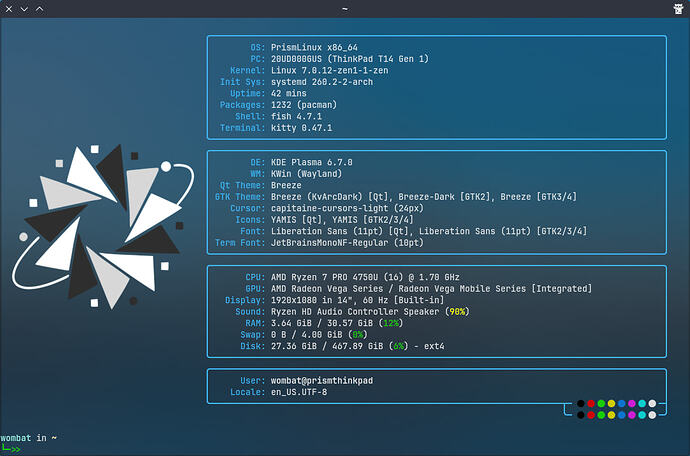This screenshot has width=690, height=456.
Task: Select the white dot in lower palette row
Action: (x=652, y=415)
